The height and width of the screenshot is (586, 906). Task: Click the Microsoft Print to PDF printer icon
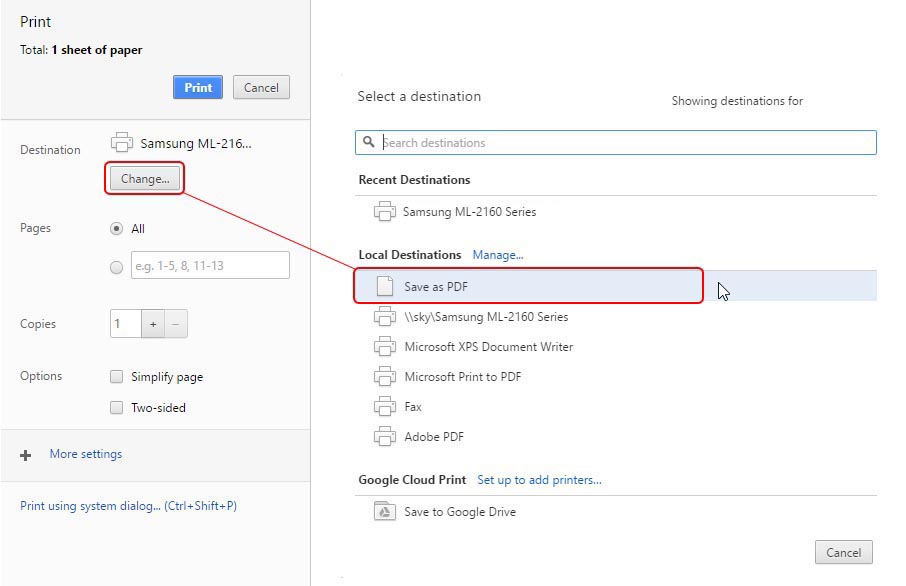384,377
